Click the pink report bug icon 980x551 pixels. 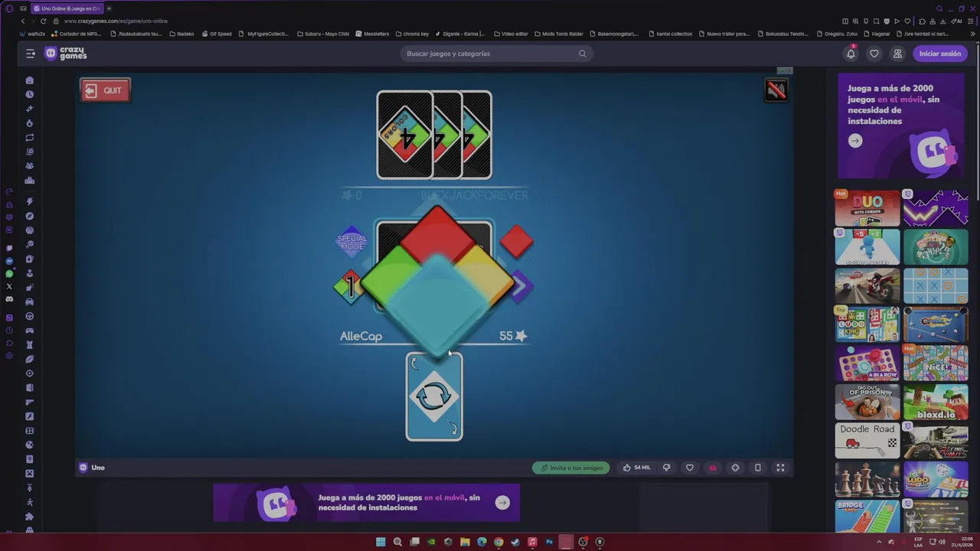point(713,468)
